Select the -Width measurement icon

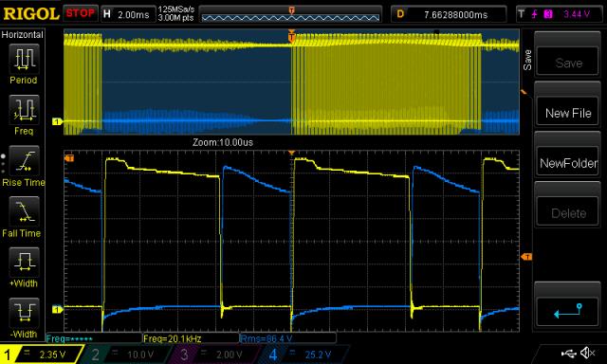(x=24, y=313)
